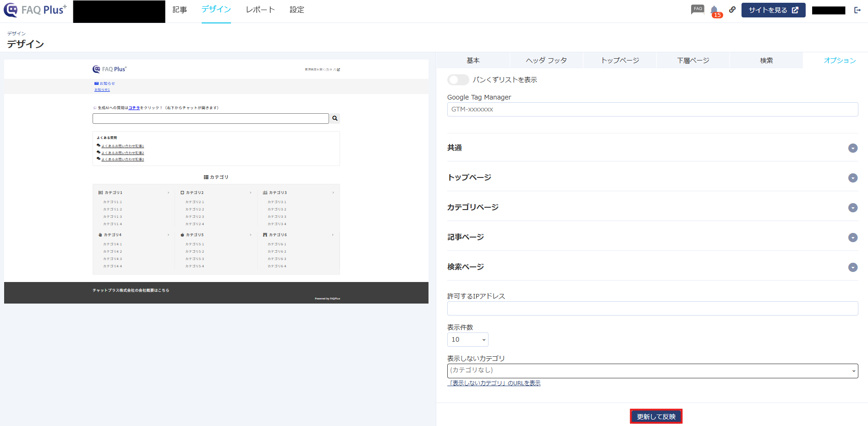Viewport: 868px width, 426px height.
Task: Click the Google Tag Manager input field
Action: [x=652, y=109]
